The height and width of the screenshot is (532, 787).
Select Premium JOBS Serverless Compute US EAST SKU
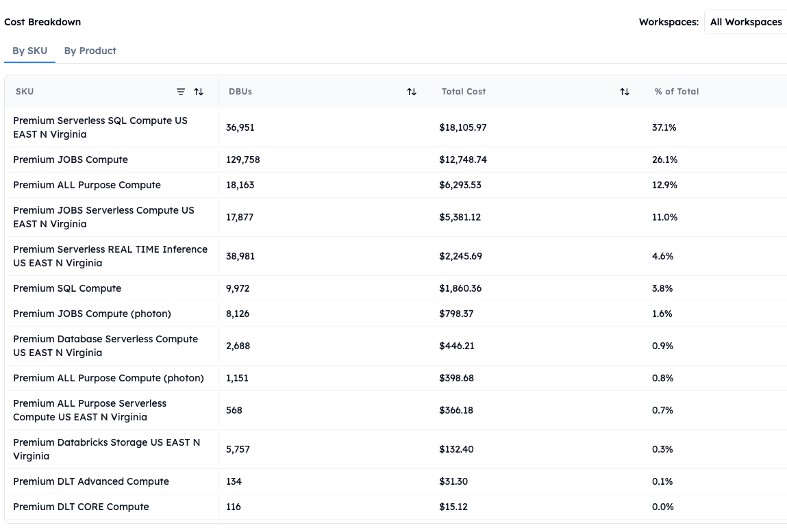(x=103, y=217)
